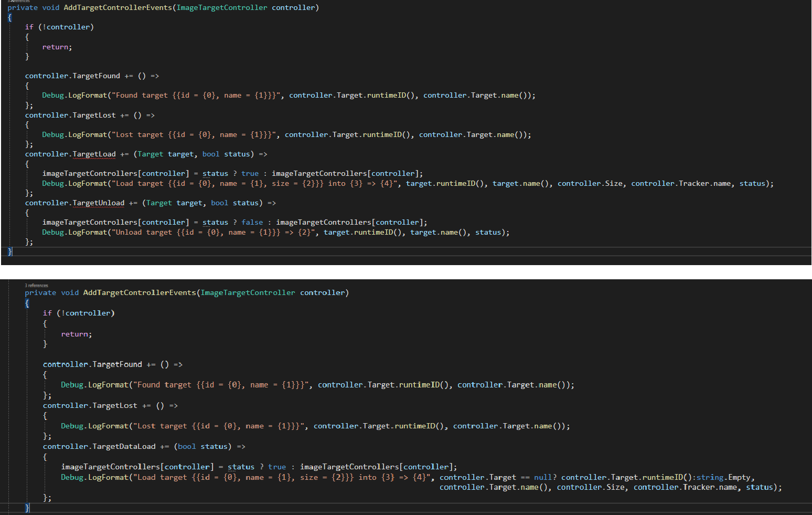812x515 pixels.
Task: Click the TargetLoad event name in upper snippet
Action: click(94, 154)
